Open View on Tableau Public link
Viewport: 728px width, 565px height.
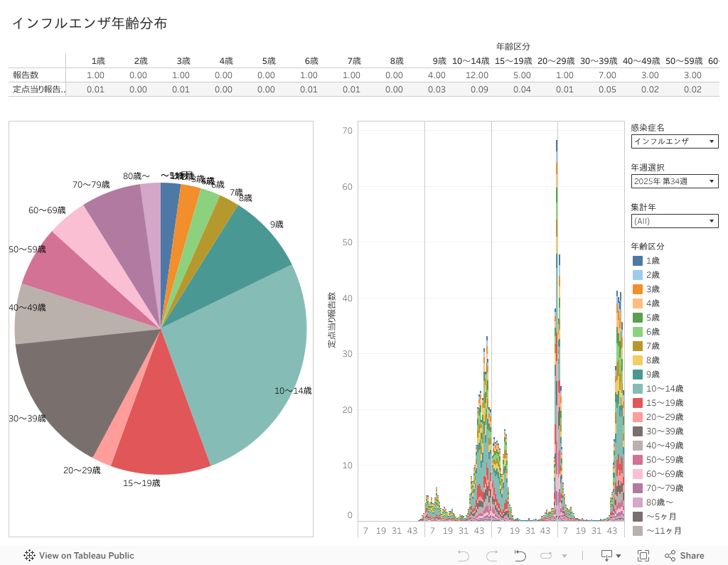coord(86,556)
